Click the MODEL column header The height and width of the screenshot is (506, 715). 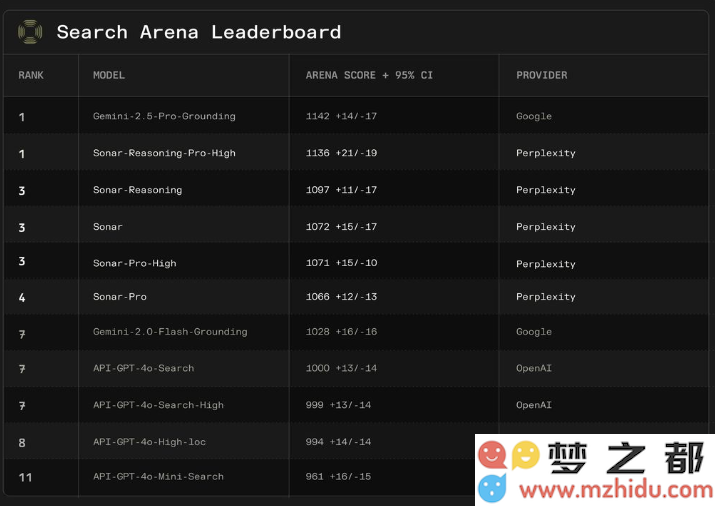(109, 75)
